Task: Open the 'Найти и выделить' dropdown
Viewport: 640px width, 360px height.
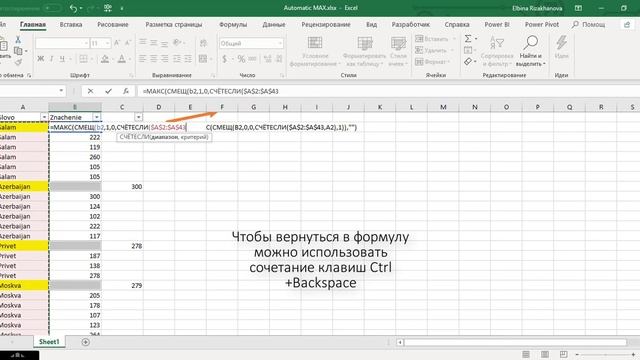Action: point(530,51)
